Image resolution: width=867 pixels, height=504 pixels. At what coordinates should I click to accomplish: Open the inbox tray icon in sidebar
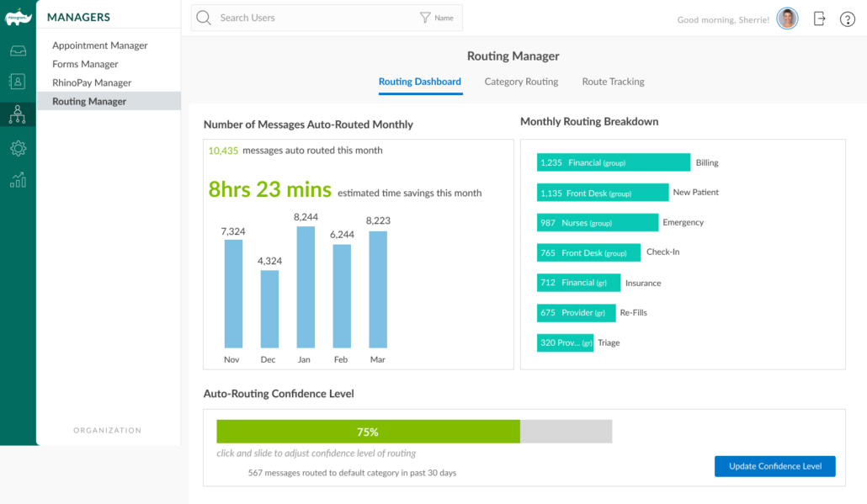click(x=18, y=51)
